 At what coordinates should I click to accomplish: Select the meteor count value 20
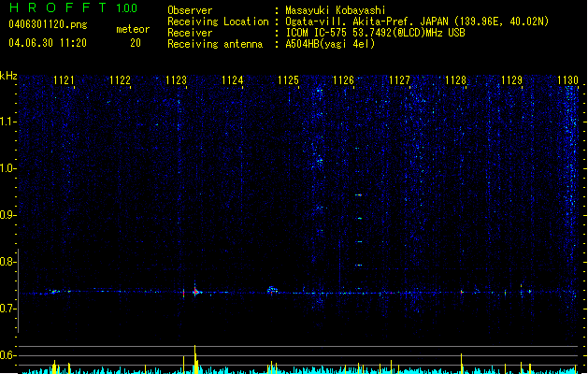pyautogui.click(x=136, y=43)
